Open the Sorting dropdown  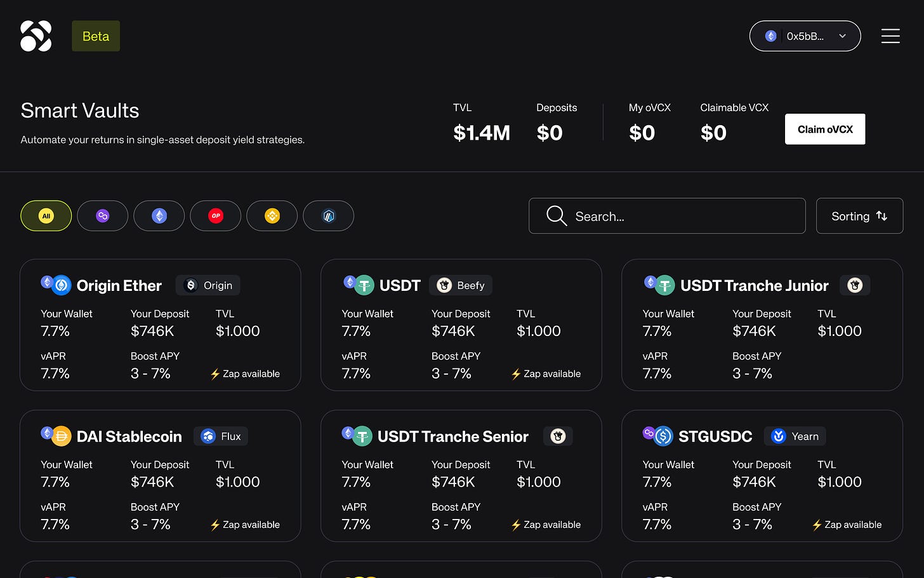click(x=859, y=216)
